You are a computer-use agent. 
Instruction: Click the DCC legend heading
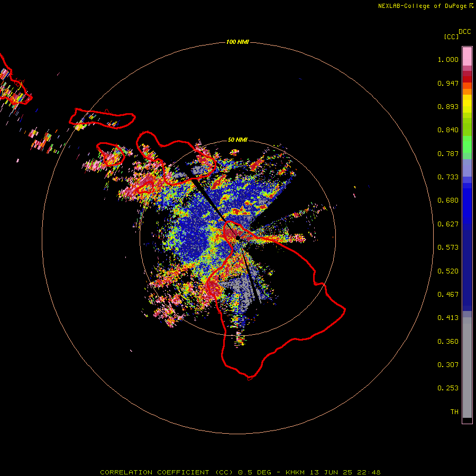(x=465, y=32)
